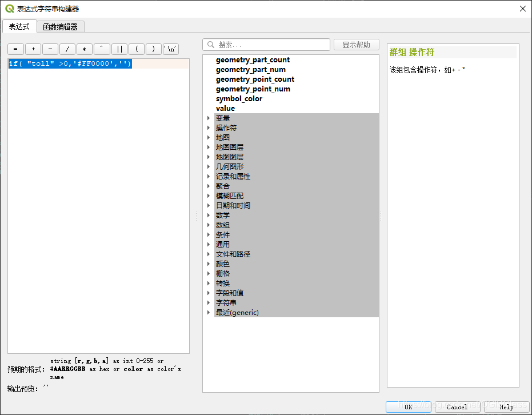Expand the 字符串 group arrow

point(209,303)
